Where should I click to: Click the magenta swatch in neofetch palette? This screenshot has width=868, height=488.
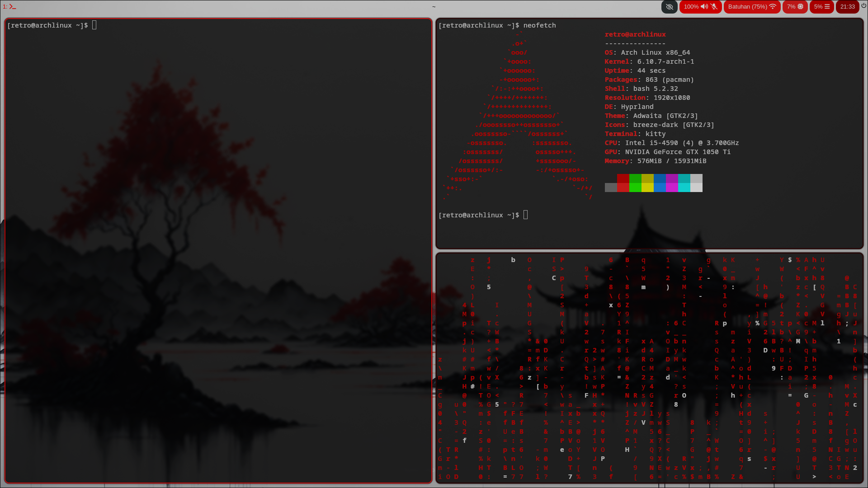[672, 178]
